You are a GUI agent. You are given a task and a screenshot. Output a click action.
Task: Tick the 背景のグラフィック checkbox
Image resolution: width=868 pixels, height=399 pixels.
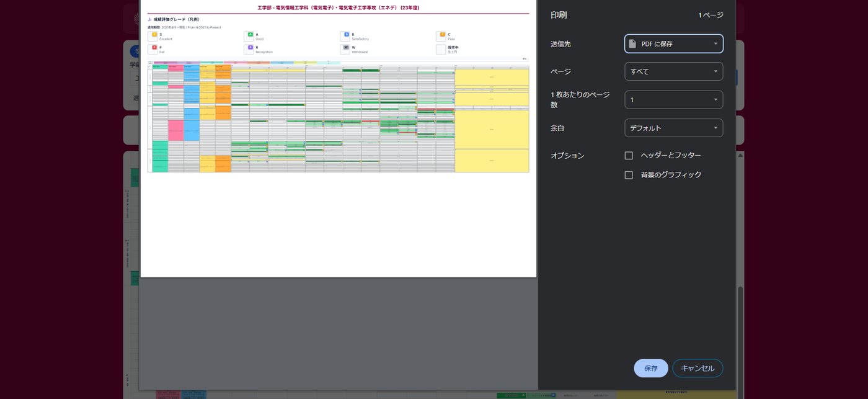pyautogui.click(x=629, y=175)
